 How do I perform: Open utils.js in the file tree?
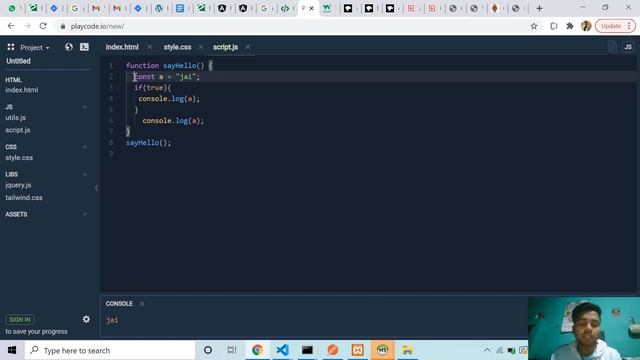(16, 118)
